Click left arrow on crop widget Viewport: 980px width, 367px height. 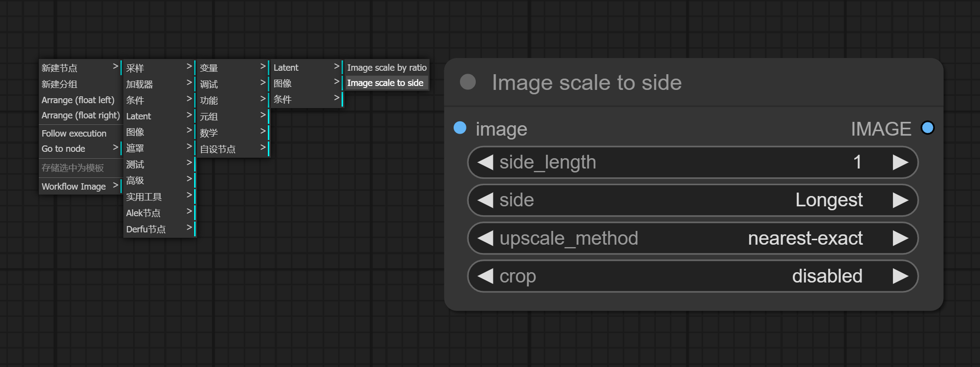pyautogui.click(x=485, y=276)
